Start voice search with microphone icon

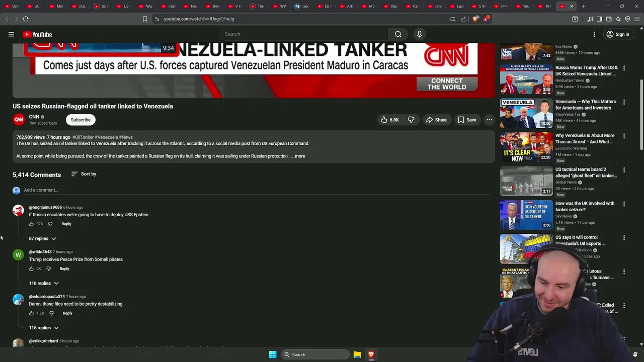pos(420,34)
